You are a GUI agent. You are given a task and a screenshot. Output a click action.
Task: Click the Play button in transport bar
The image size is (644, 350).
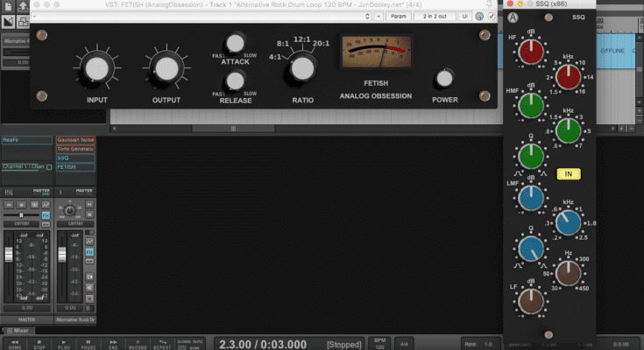point(66,342)
